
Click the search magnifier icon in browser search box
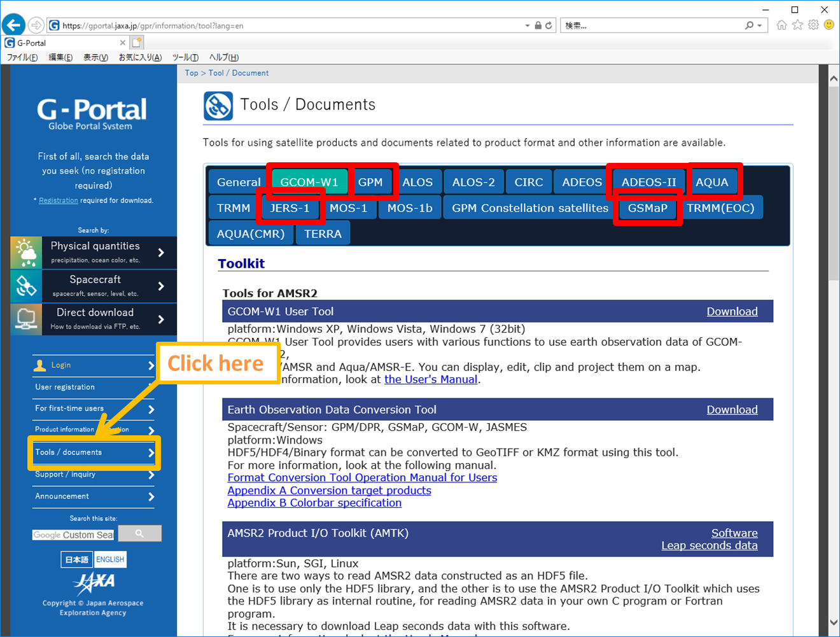(750, 25)
